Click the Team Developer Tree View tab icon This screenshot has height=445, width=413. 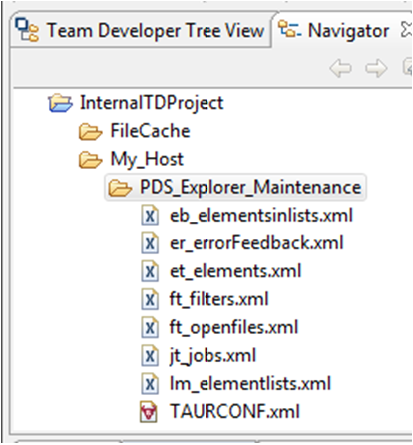(x=28, y=30)
